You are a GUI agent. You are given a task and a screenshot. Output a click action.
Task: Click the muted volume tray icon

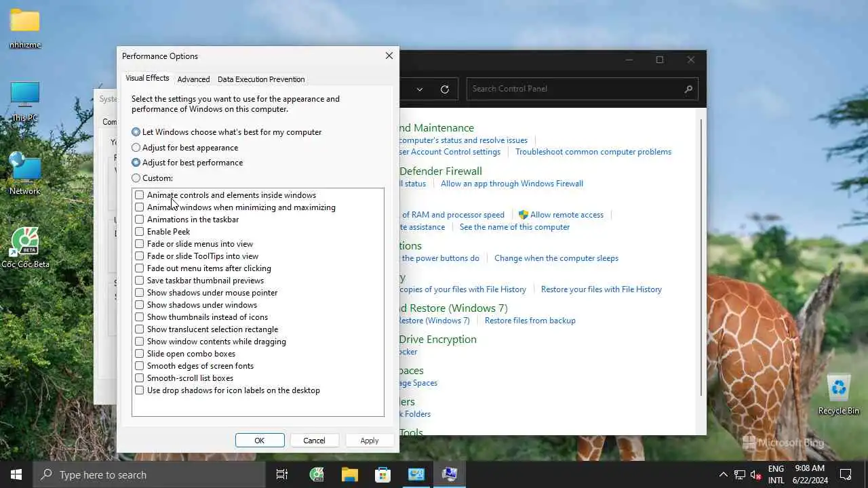click(756, 474)
